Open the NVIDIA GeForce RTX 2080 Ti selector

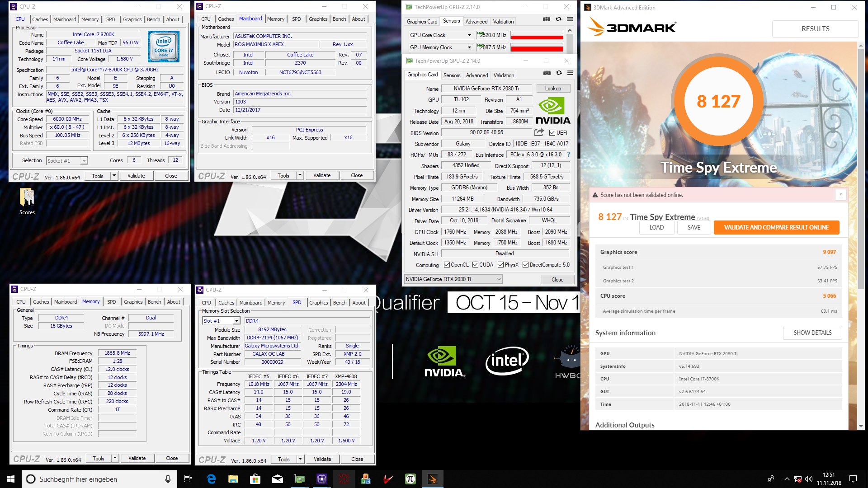[x=453, y=279]
